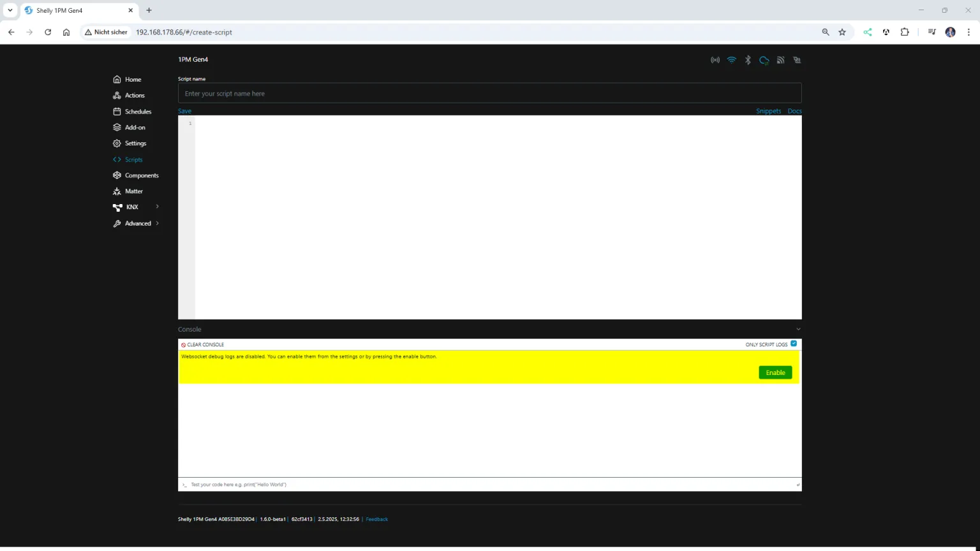Click the cloud connection status icon
The height and width of the screenshot is (551, 980).
[x=764, y=59]
